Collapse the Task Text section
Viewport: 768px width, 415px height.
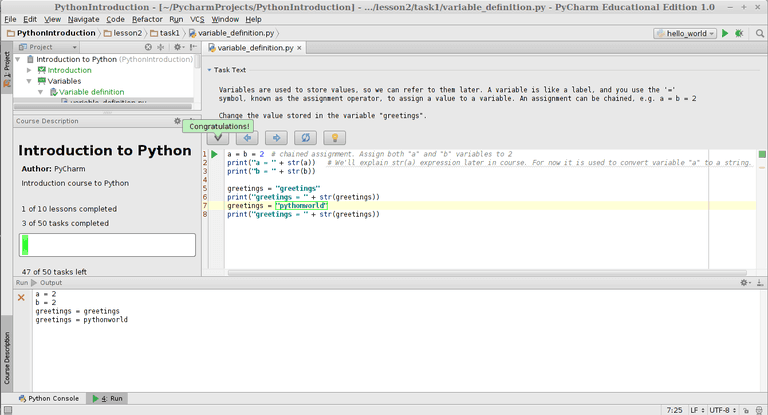click(209, 70)
